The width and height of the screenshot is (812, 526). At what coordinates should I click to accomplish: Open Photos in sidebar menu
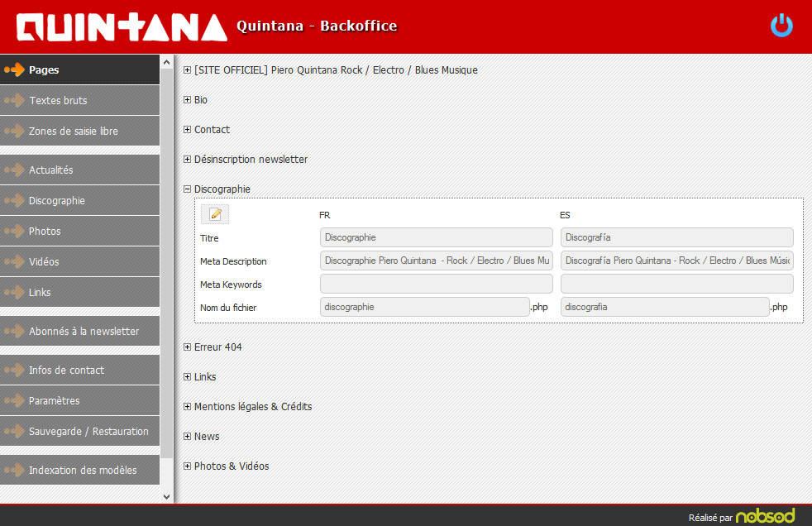(79, 231)
